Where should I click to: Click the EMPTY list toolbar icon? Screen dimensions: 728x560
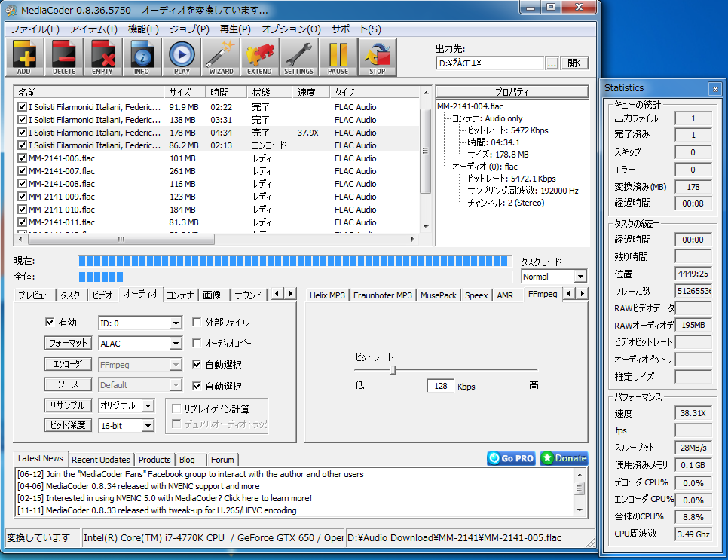point(102,57)
